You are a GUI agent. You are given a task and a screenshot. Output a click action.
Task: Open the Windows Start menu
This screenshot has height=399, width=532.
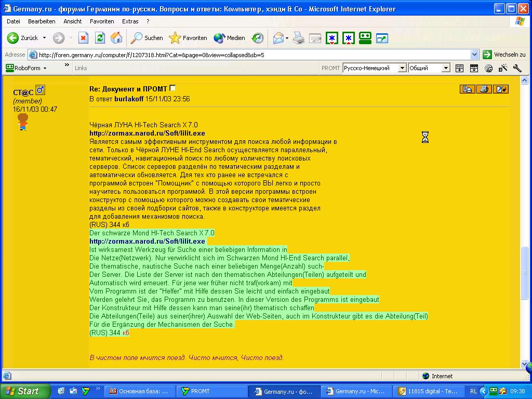[x=24, y=391]
